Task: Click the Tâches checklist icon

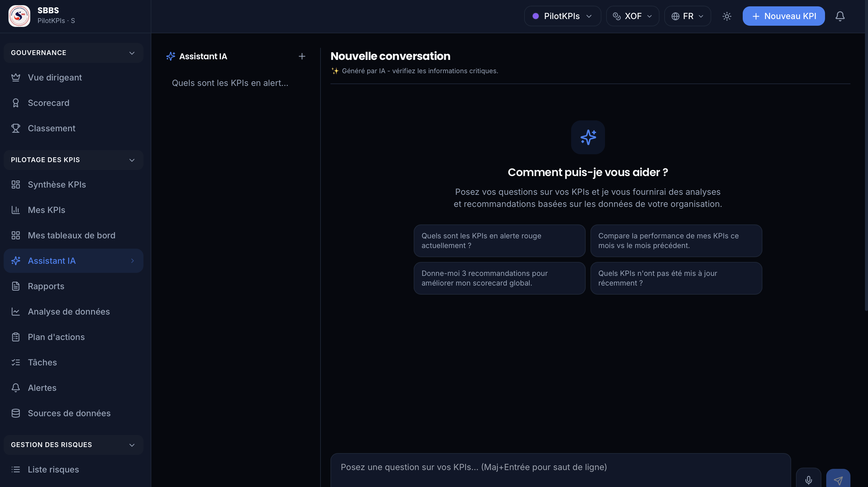Action: coord(16,363)
